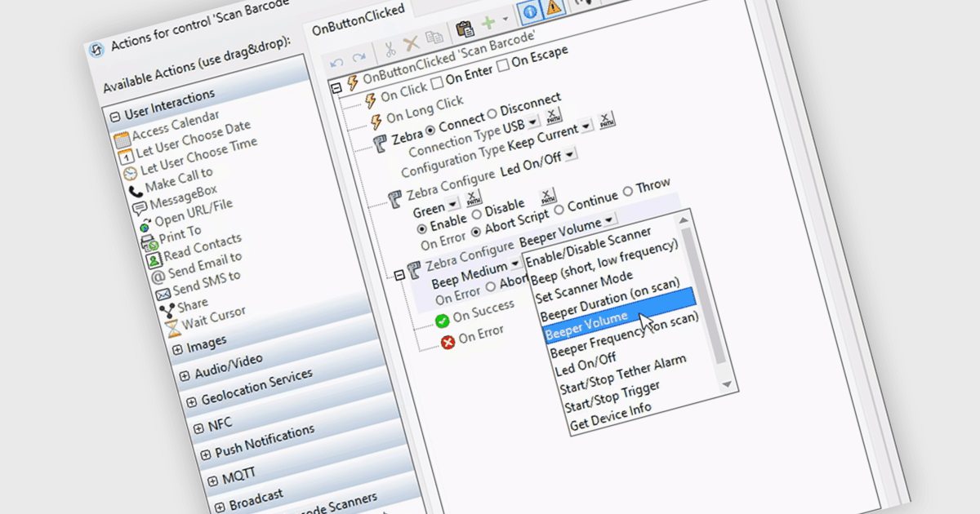Screen dimensions: 980x514
Task: Expand the Push Notifications section
Action: 205,454
